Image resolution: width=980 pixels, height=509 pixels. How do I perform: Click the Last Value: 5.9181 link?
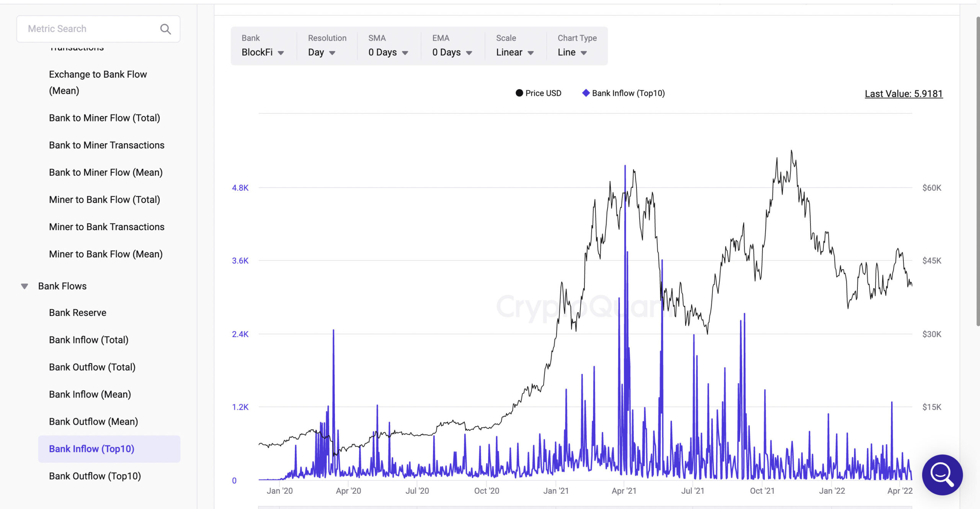pyautogui.click(x=904, y=94)
